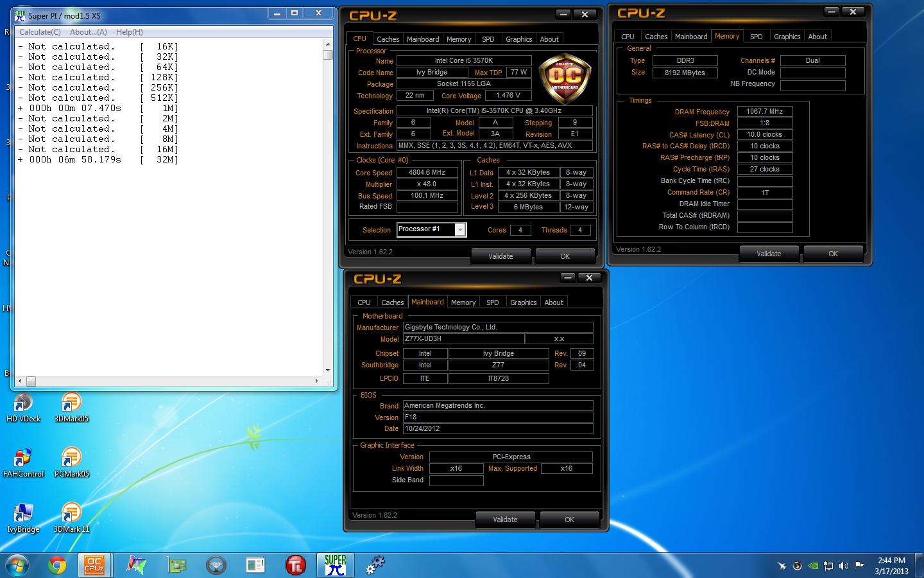Viewport: 924px width, 578px height.
Task: Click the Super PI title bar icon
Action: [20, 15]
